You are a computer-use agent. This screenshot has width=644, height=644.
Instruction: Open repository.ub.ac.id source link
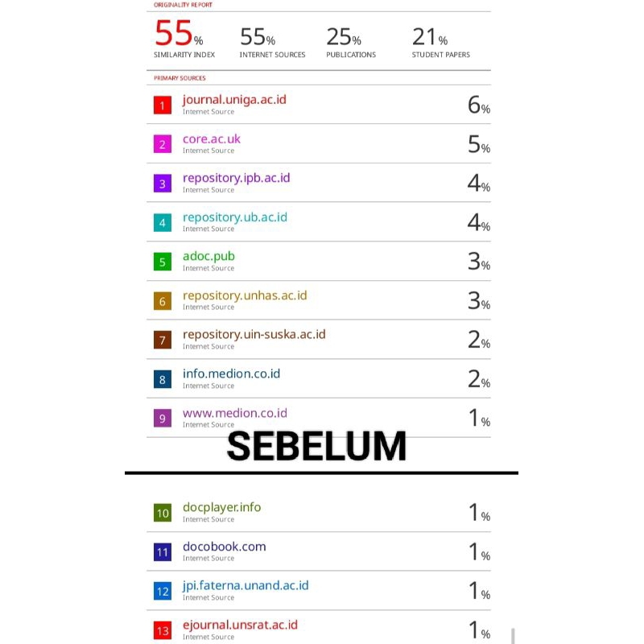click(234, 217)
